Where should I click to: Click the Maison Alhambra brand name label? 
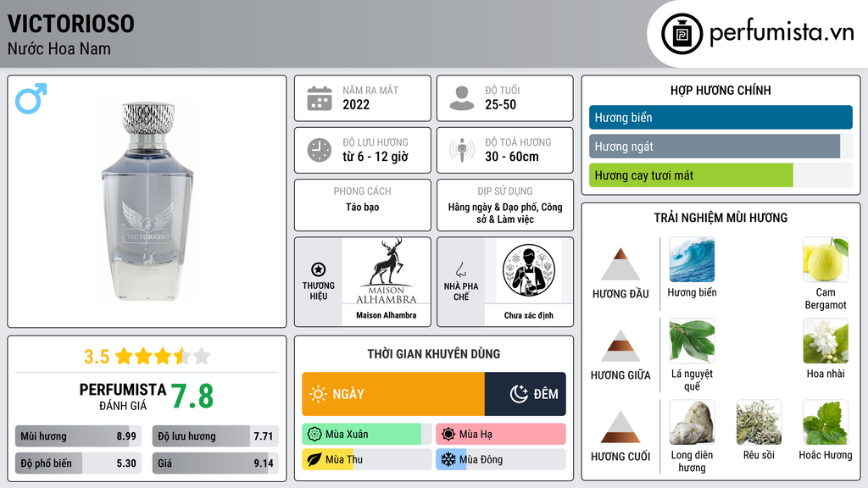(x=387, y=315)
